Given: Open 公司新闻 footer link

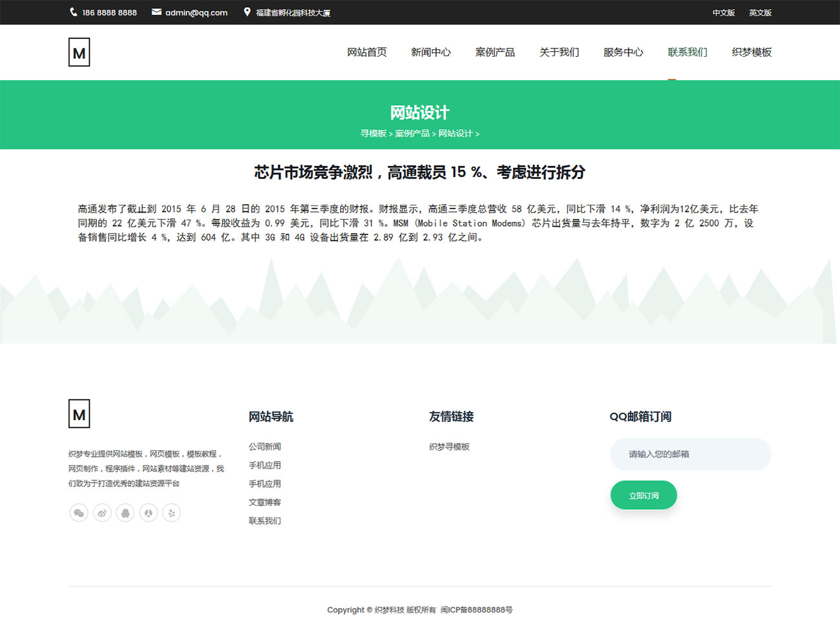Looking at the screenshot, I should (265, 447).
